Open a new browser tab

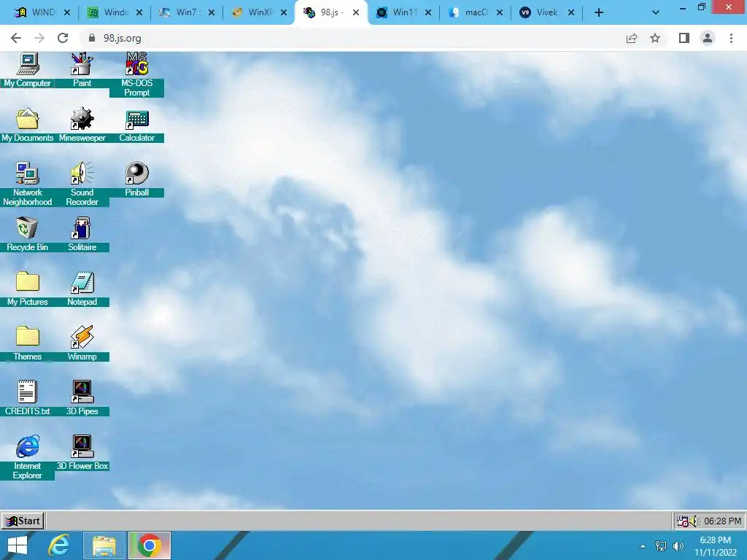599,13
